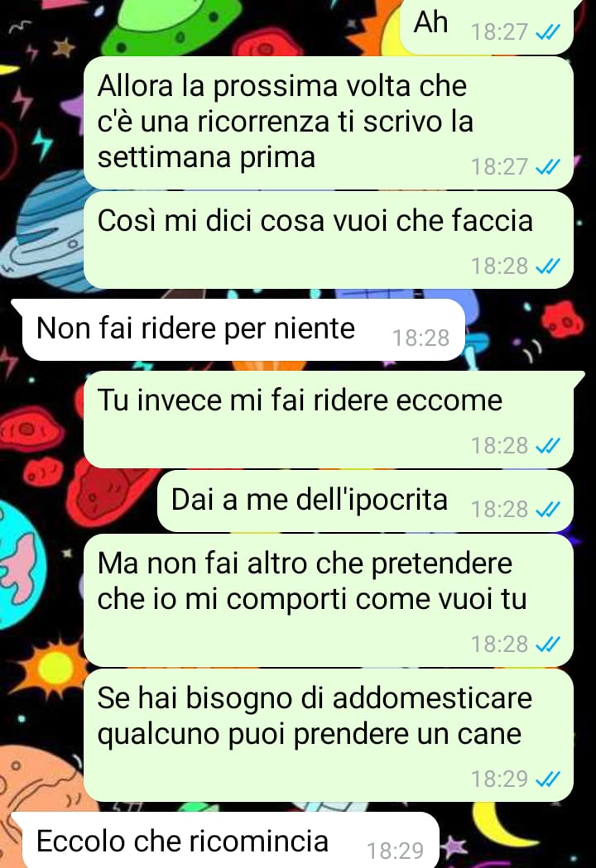596x868 pixels.
Task: Tap double check on 'Così mi dici' message
Action: pyautogui.click(x=548, y=266)
